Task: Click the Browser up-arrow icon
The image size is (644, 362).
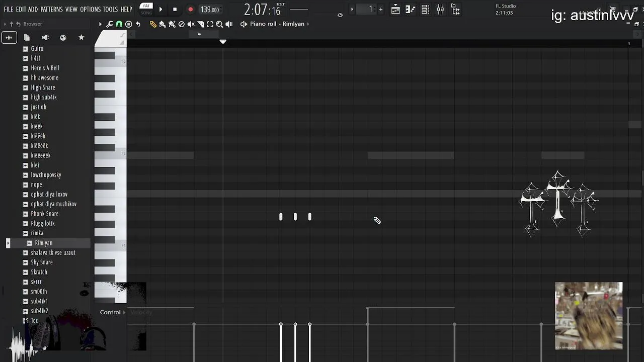Action: [11, 24]
